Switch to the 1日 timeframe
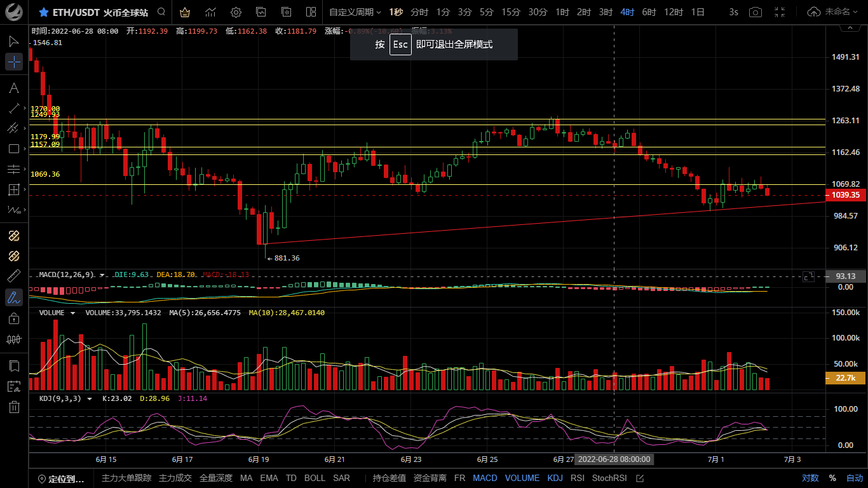868x488 pixels. [698, 12]
